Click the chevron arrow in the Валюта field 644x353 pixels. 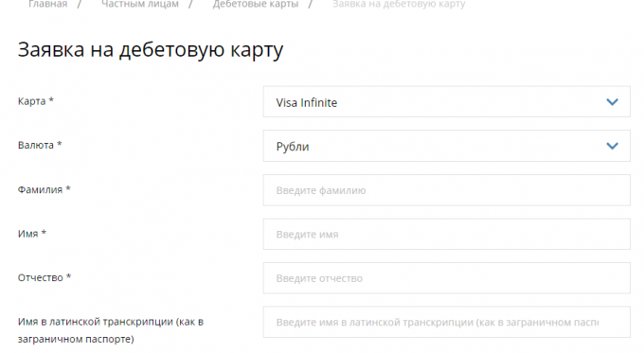(612, 146)
